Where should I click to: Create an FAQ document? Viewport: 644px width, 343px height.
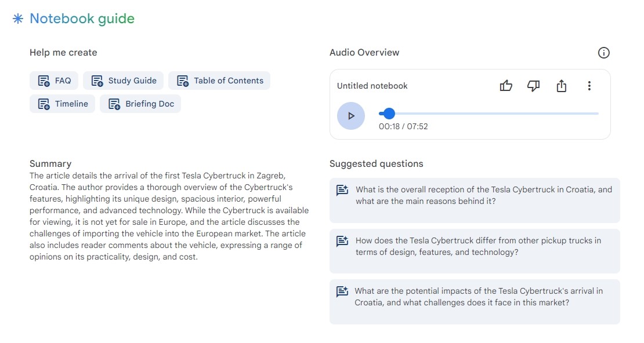click(x=54, y=81)
